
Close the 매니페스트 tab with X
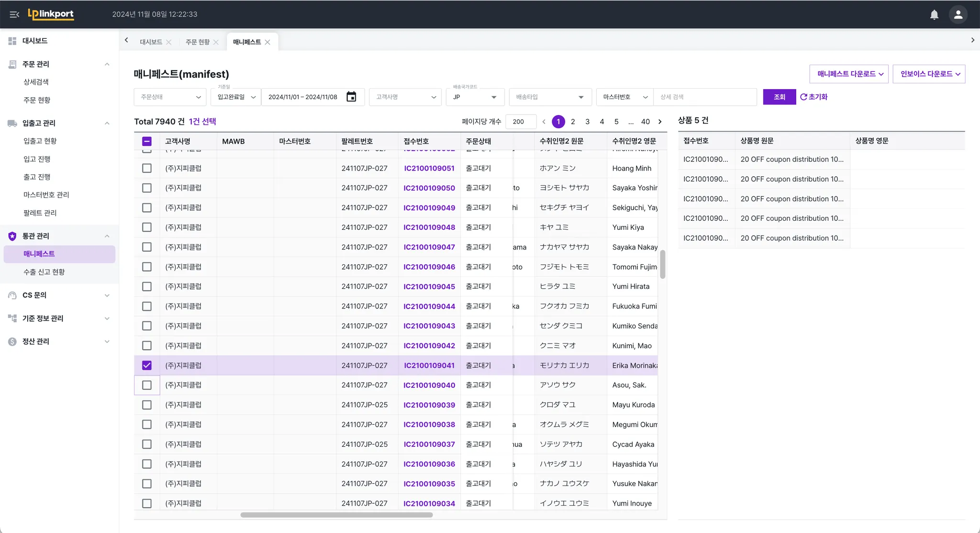point(267,42)
